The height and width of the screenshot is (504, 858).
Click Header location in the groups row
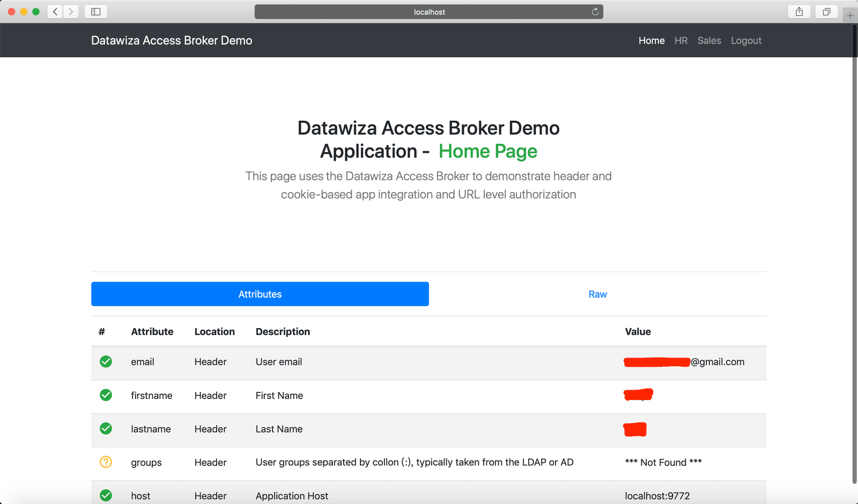coord(210,462)
